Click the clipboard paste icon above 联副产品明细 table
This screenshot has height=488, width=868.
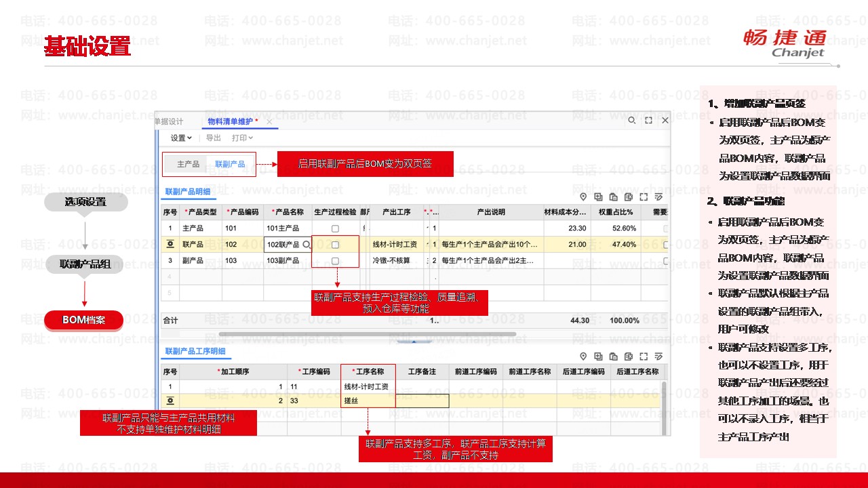tap(613, 197)
